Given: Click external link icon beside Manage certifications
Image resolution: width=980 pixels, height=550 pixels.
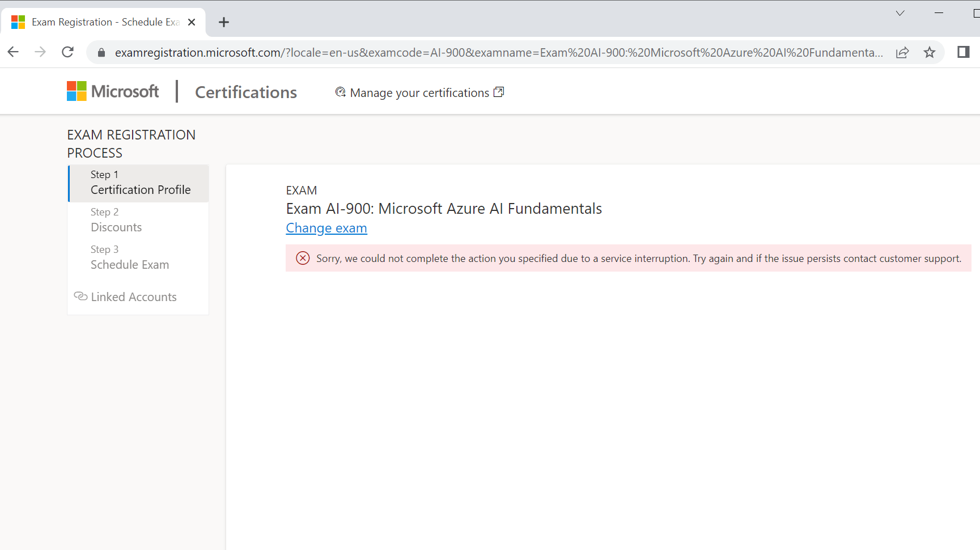Looking at the screenshot, I should tap(499, 92).
